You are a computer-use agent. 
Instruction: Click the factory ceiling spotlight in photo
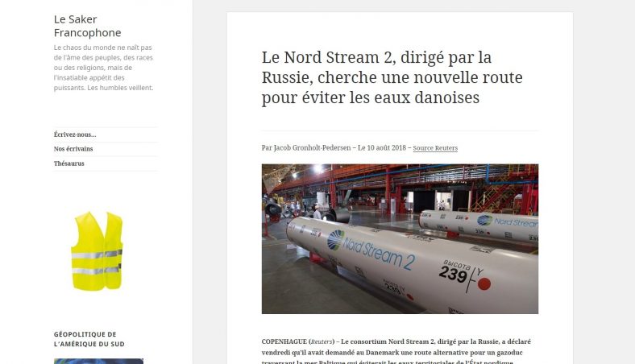pos(317,168)
